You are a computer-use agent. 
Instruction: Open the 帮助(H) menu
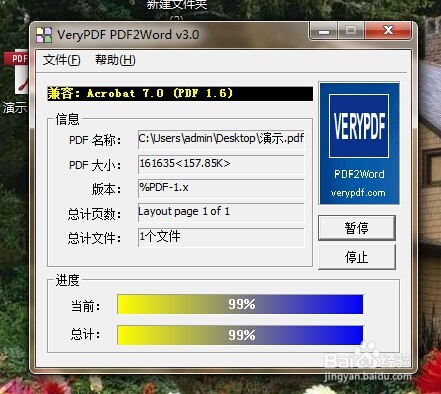115,60
